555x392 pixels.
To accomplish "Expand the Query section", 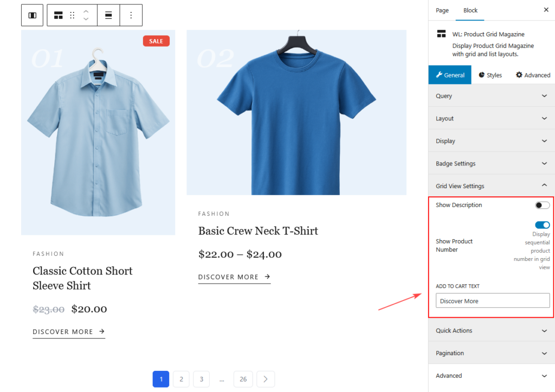I will point(491,96).
